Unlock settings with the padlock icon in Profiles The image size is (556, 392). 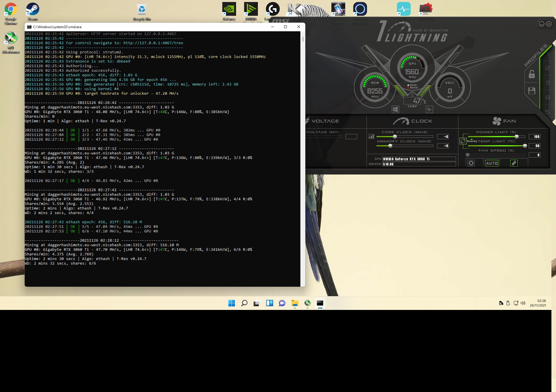tap(532, 74)
